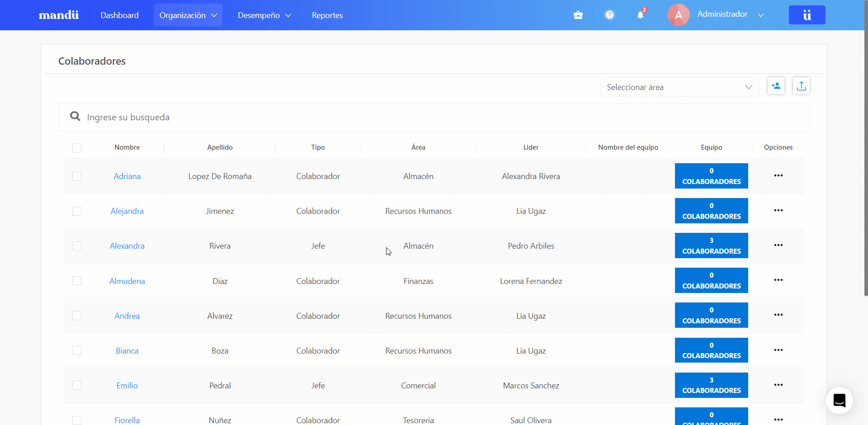Click the Administrador avatar
This screenshot has height=425, width=868.
coord(678,15)
